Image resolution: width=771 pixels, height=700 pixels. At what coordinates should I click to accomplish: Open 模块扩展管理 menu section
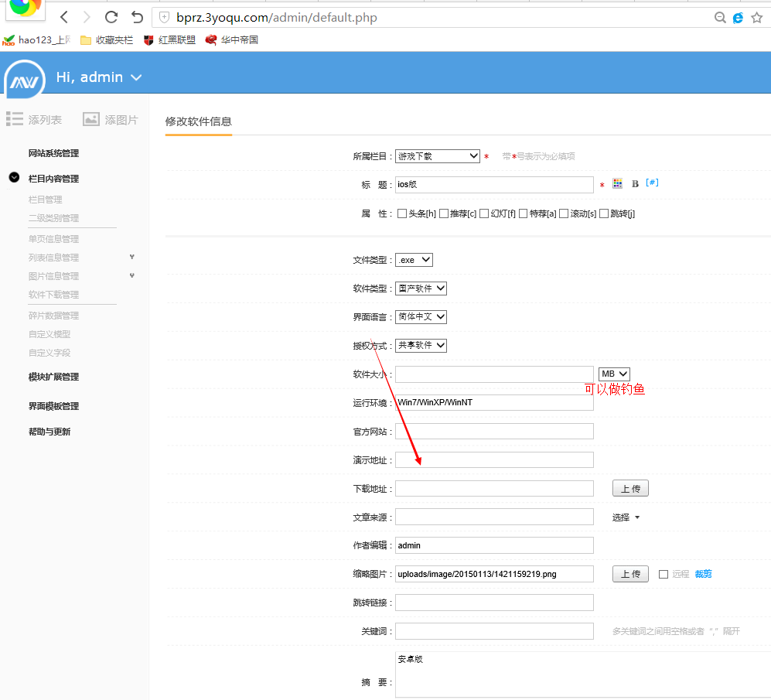(53, 377)
